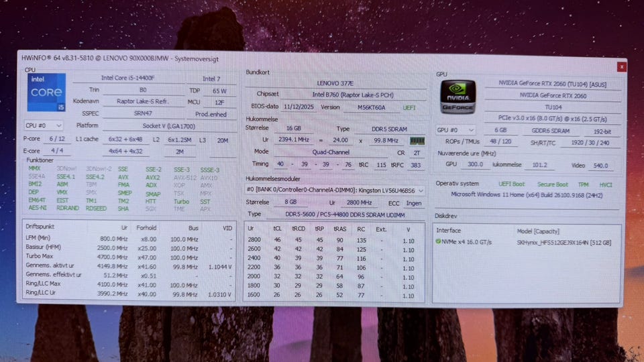Click the LFM (Min) operating point row
644x362 pixels.
129,239
